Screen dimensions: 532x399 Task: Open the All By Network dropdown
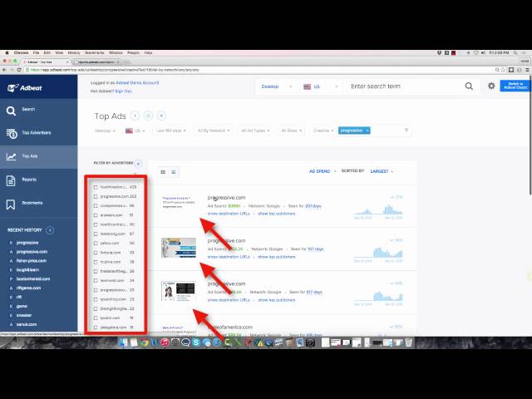tap(214, 131)
